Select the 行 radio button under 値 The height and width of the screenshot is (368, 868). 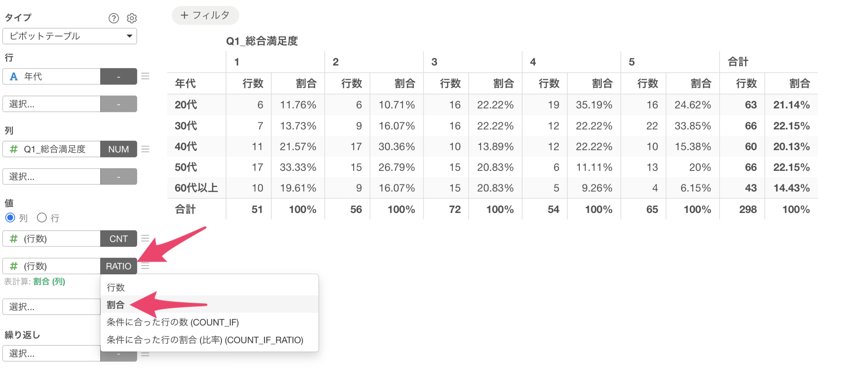(42, 218)
